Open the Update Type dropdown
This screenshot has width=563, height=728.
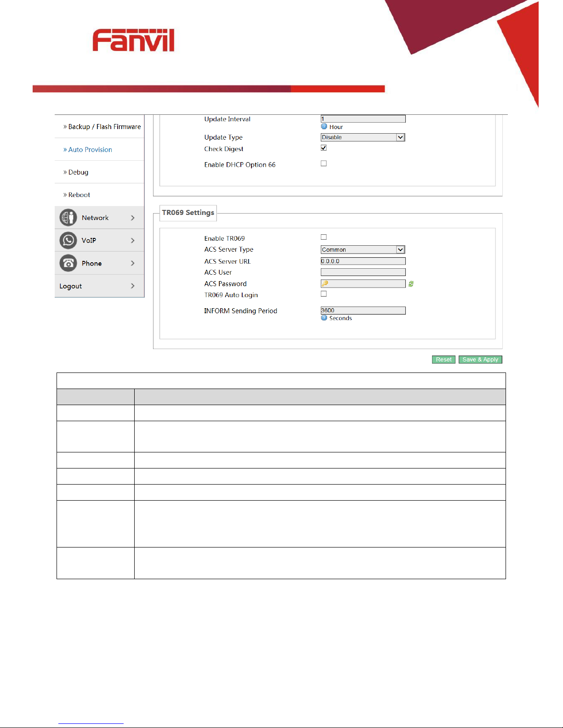pos(363,137)
